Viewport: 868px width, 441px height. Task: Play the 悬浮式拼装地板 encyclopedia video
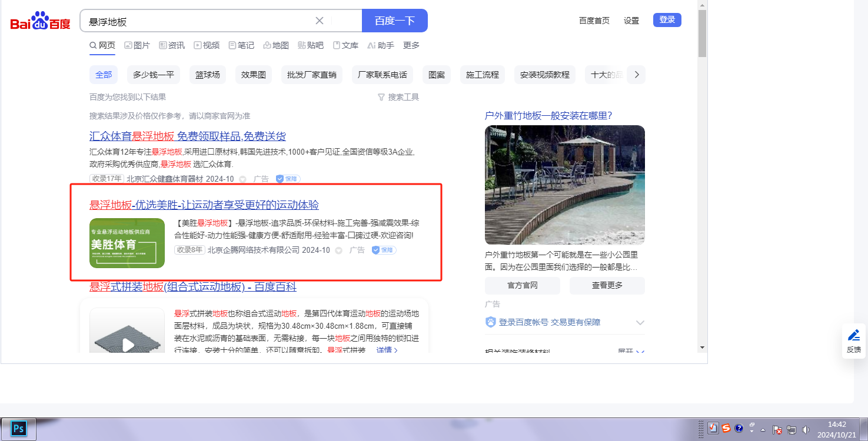(x=128, y=345)
